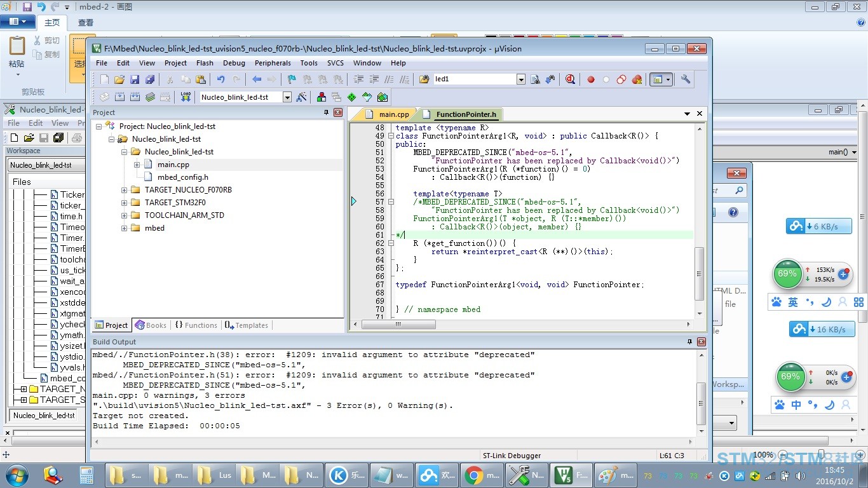
Task: Open the Debug menu
Action: tap(234, 63)
